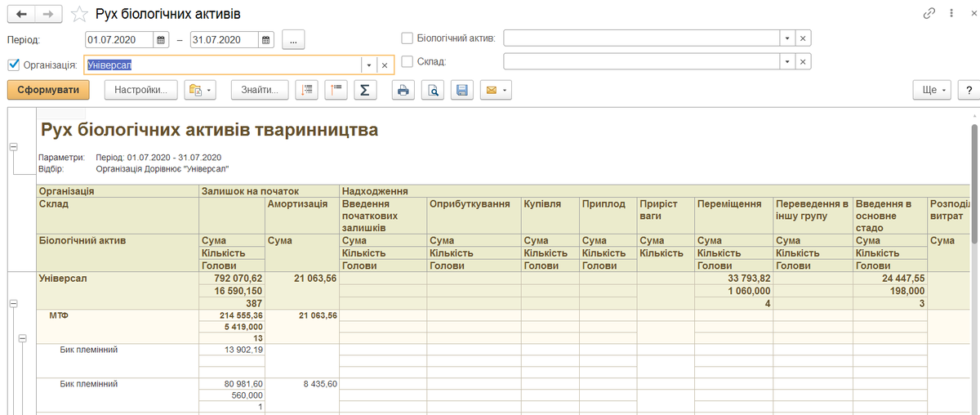Click the Залишок на початок column header
Screen dimensions: 980x415
[x=269, y=191]
